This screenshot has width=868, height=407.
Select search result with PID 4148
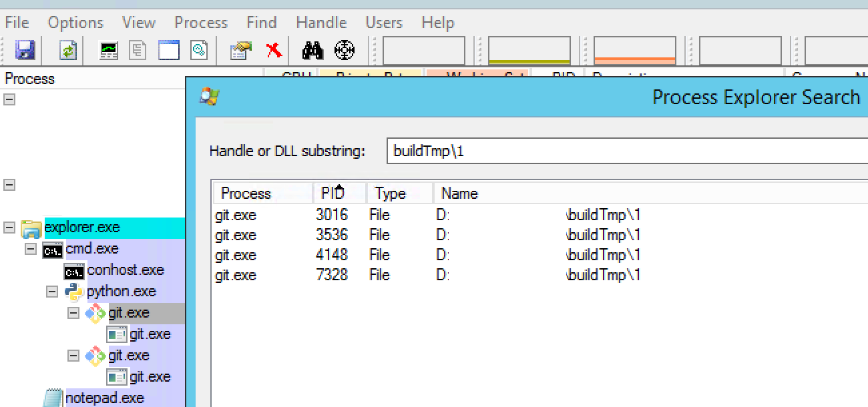pos(540,256)
